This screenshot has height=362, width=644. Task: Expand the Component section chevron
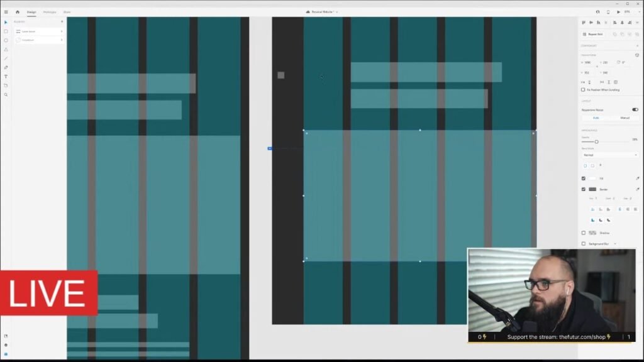[637, 45]
